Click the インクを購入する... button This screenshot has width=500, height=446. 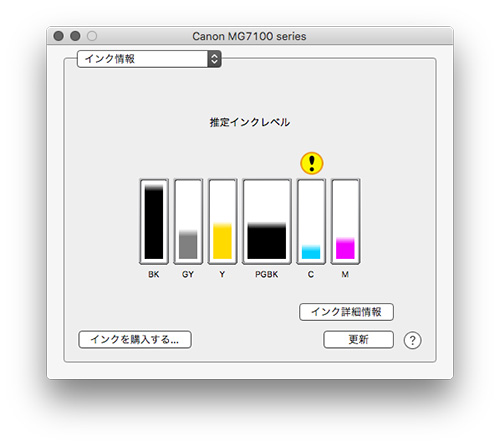pyautogui.click(x=135, y=340)
